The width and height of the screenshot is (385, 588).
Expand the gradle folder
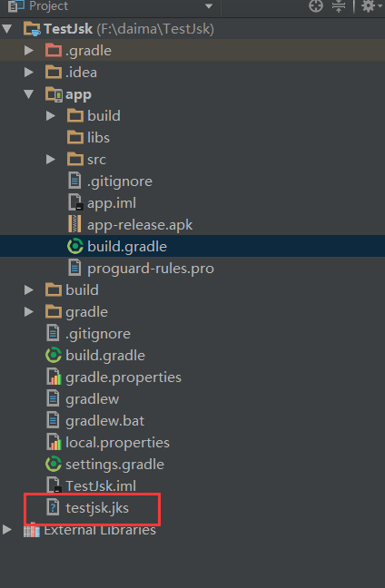(x=29, y=311)
